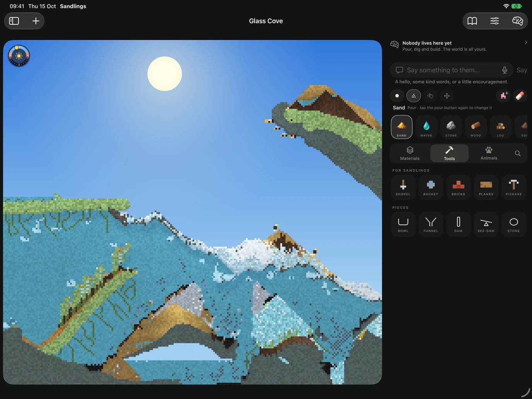Select the Bowl piece
Image resolution: width=532 pixels, height=399 pixels.
click(x=403, y=224)
